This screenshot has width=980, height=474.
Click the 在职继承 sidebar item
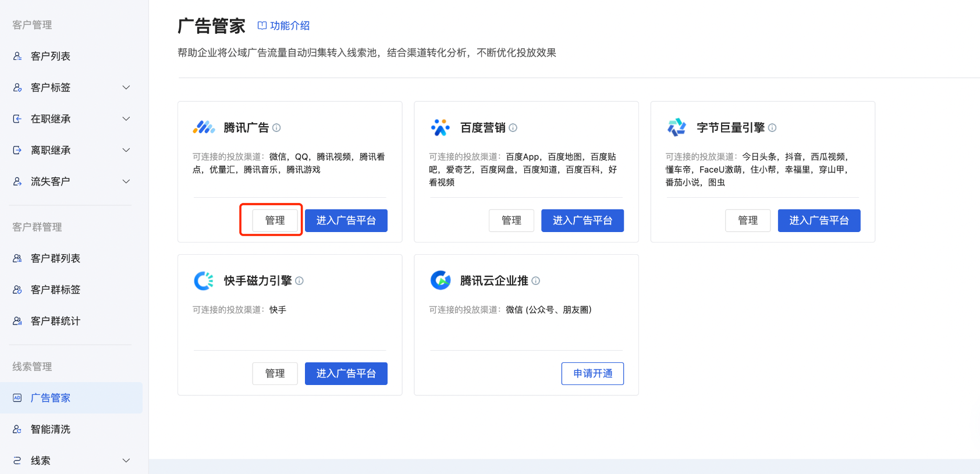(71, 119)
